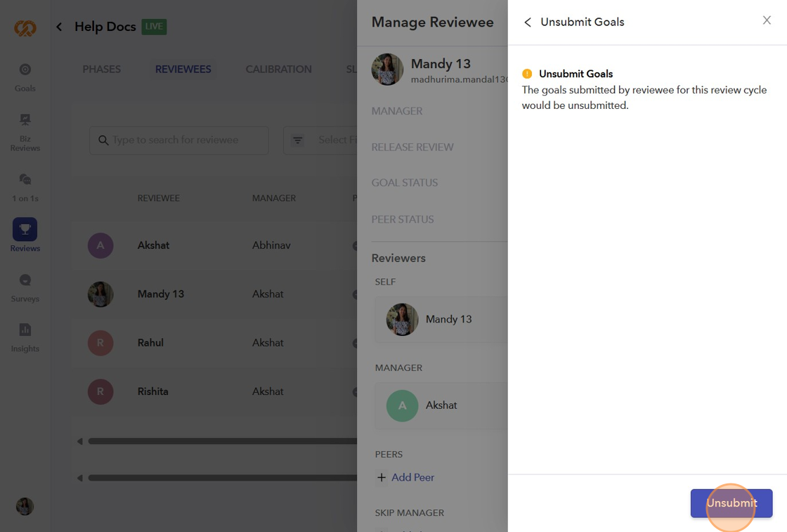
Task: Close the Unsubmit Goals panel
Action: [767, 20]
